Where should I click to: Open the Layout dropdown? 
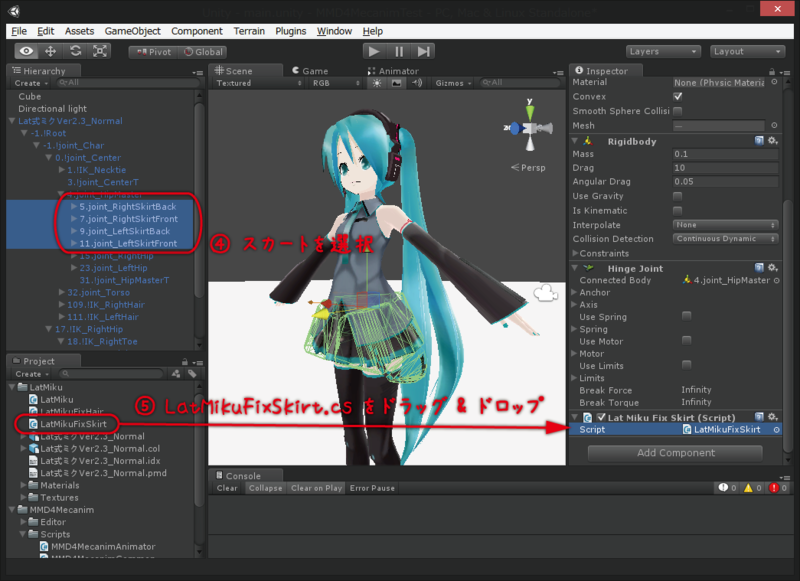[x=747, y=52]
